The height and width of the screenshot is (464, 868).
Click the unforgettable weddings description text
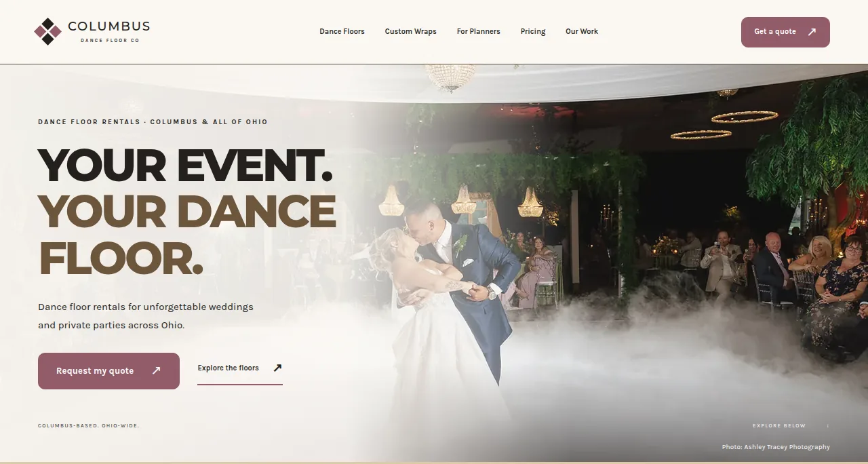pyautogui.click(x=146, y=316)
